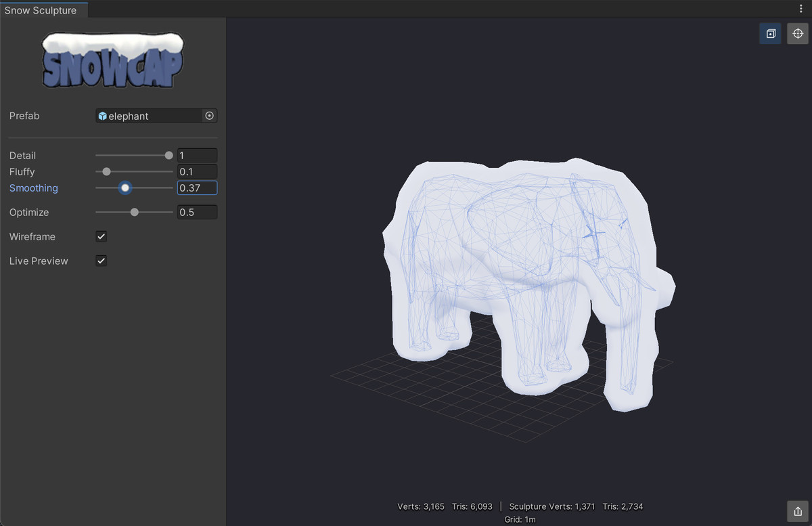Focus the Smoothing value field showing 0.37
The width and height of the screenshot is (812, 526).
[x=197, y=188]
